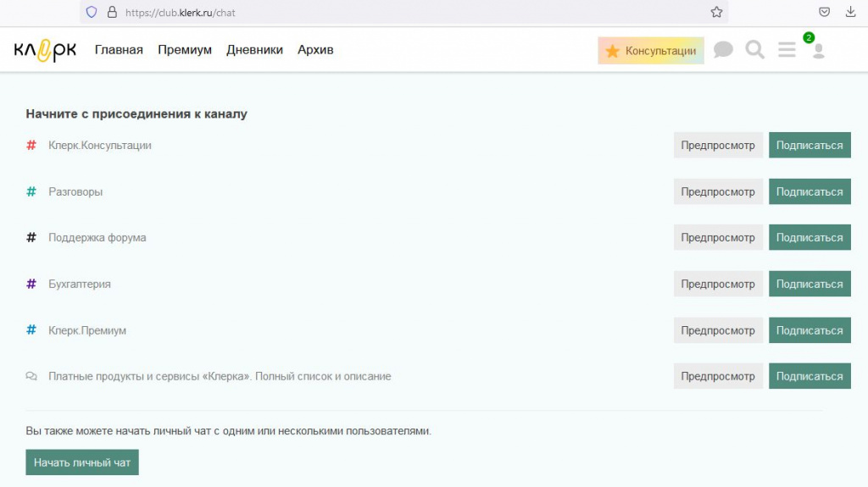Click the Клерк.Консультации channel name

(100, 145)
